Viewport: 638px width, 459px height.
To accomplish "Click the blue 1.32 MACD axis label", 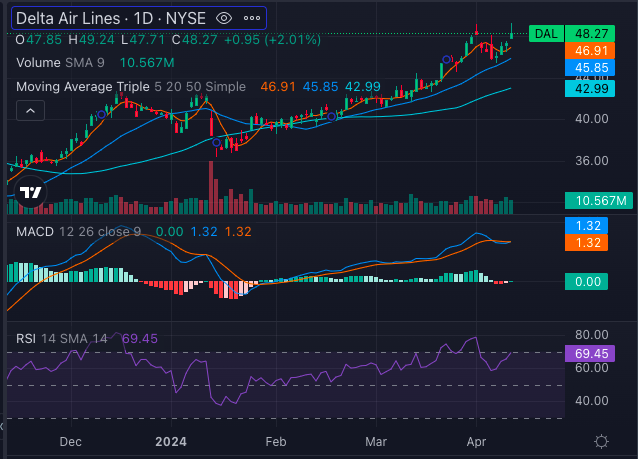I will [586, 225].
